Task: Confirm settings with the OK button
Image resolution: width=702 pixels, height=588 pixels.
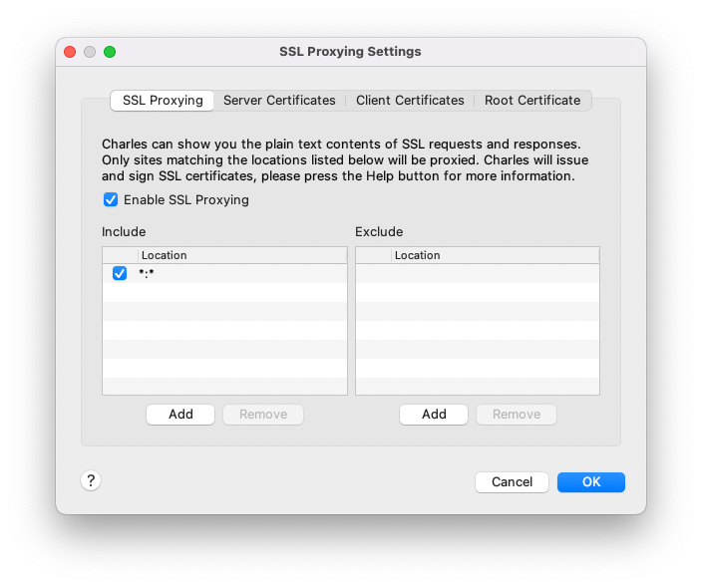Action: click(x=591, y=482)
